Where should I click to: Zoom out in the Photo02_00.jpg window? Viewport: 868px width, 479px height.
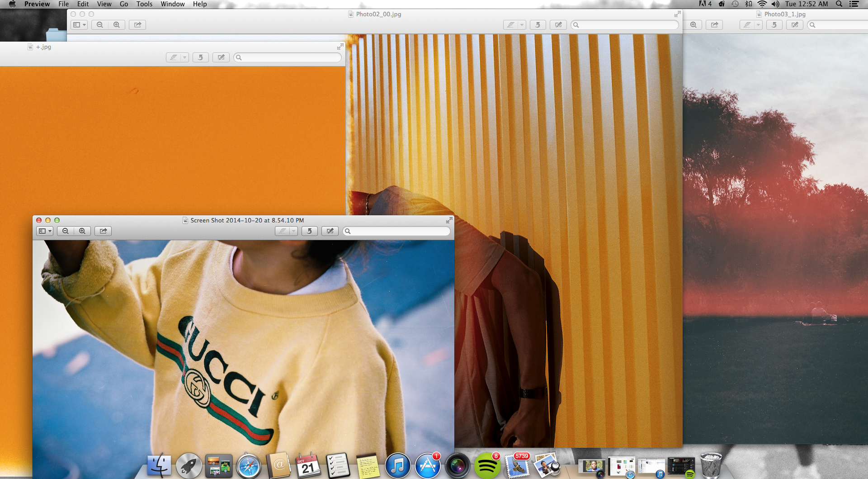100,25
